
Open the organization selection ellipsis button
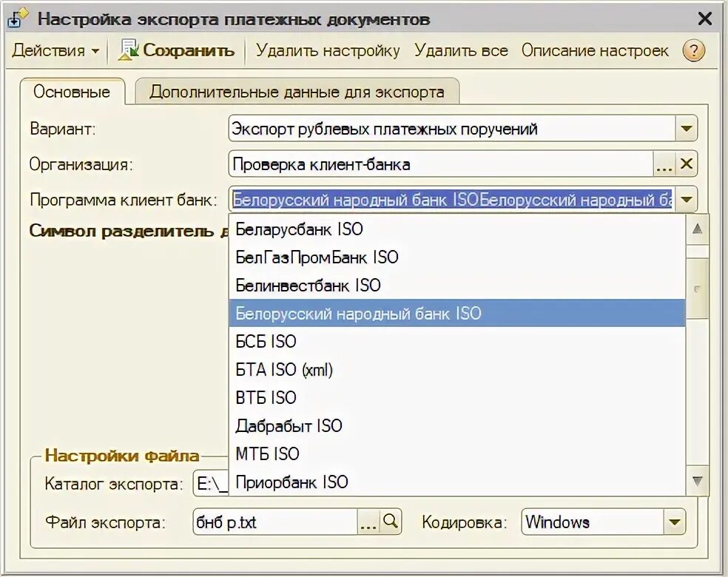(x=664, y=163)
